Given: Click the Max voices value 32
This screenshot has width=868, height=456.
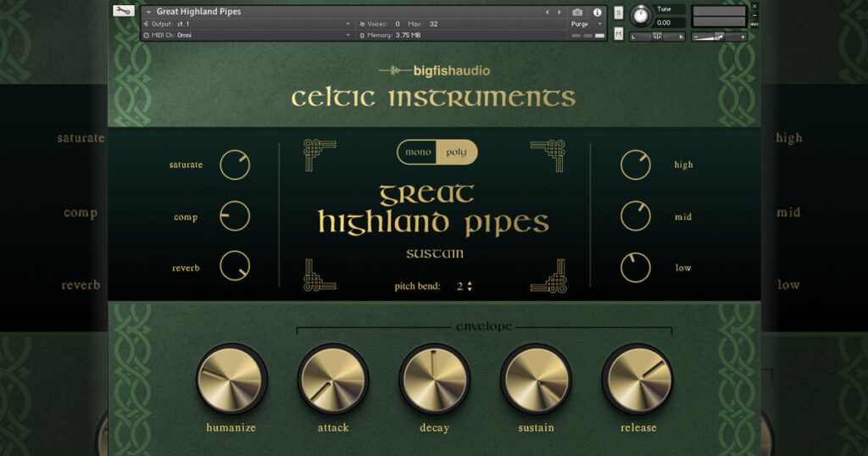Looking at the screenshot, I should (x=433, y=24).
